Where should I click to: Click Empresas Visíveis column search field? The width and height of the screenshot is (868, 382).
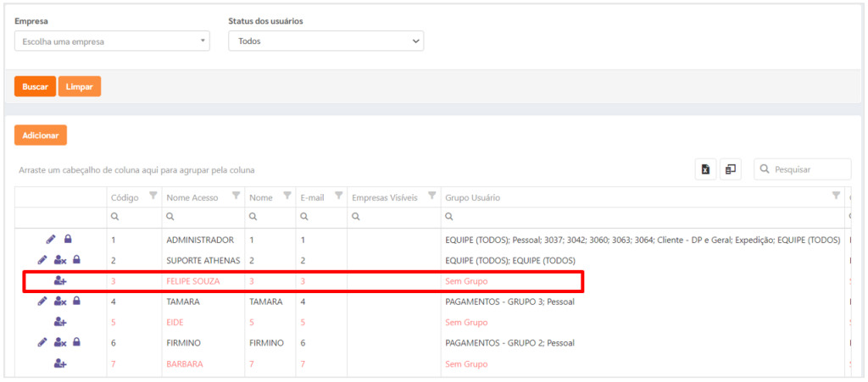(394, 218)
